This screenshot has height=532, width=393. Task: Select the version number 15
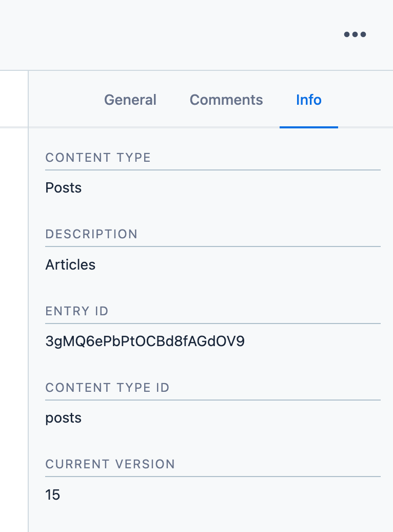53,495
